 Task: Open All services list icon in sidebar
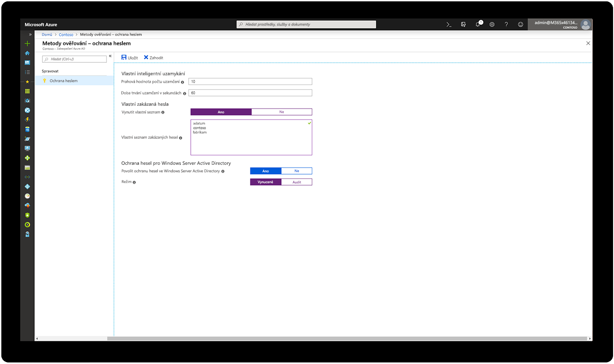pos(27,72)
